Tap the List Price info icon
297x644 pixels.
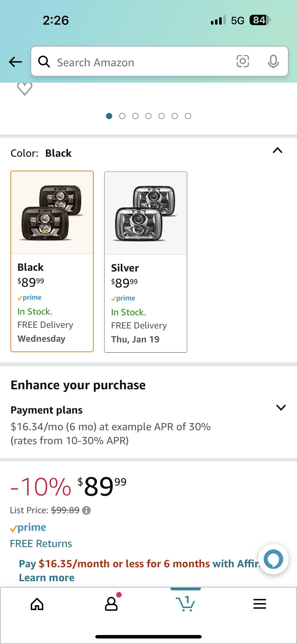[x=86, y=510]
